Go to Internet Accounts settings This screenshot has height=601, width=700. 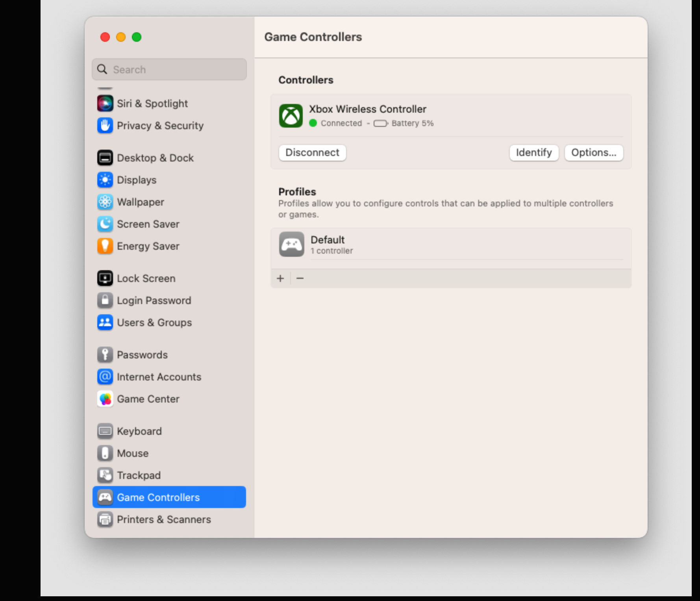point(169,377)
